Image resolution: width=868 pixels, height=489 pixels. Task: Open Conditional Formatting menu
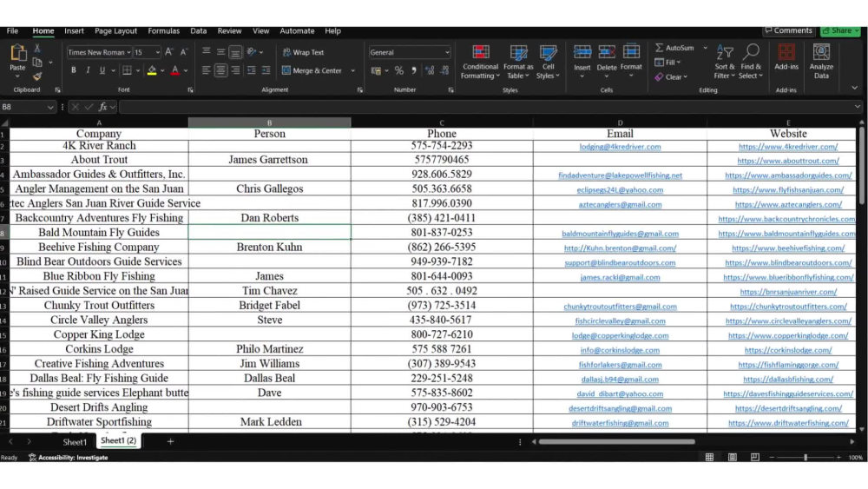pos(481,62)
